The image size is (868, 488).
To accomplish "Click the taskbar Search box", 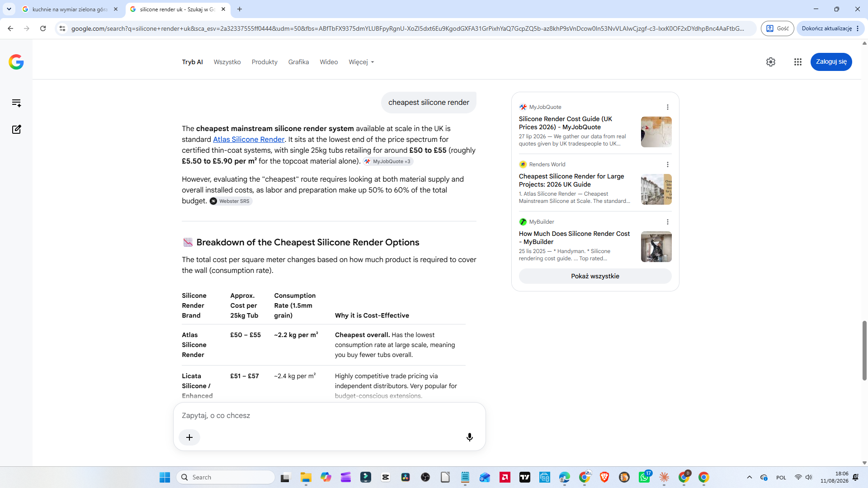I will click(225, 477).
